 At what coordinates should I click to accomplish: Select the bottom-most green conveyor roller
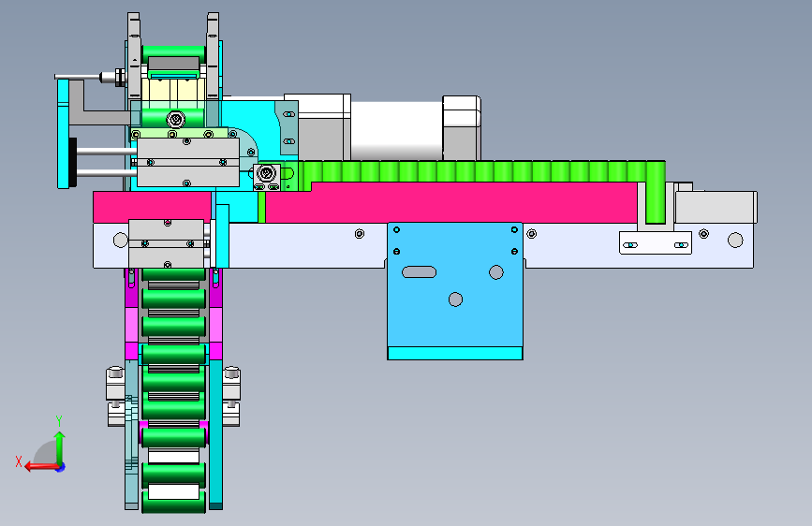[173, 503]
